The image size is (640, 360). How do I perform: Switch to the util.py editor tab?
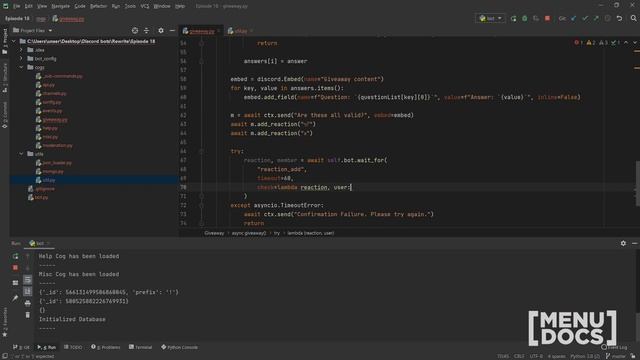pos(240,31)
